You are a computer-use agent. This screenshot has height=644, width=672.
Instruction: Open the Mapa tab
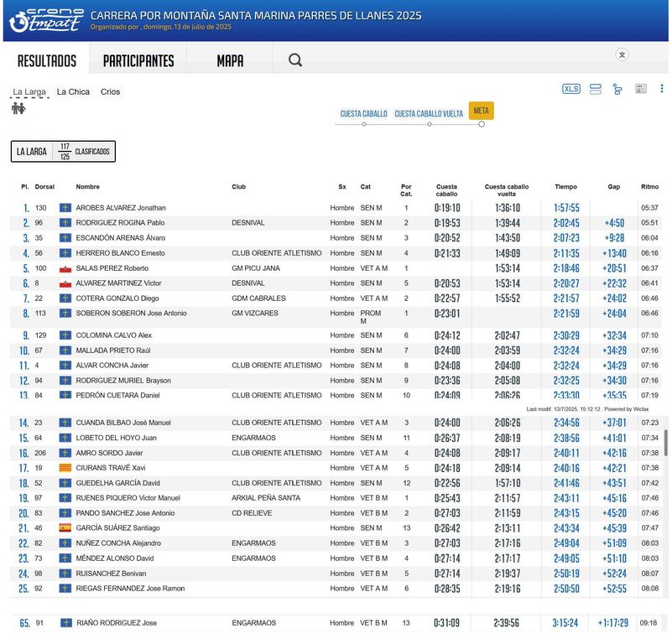230,61
